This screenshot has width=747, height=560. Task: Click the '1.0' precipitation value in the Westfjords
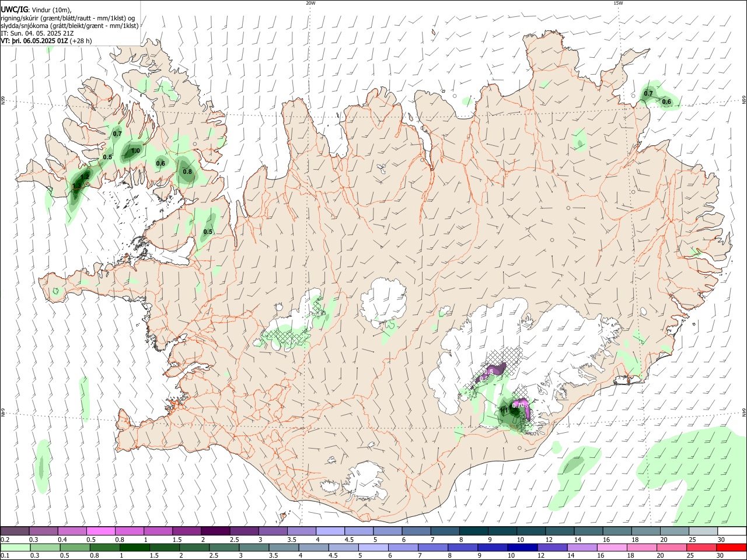click(135, 150)
